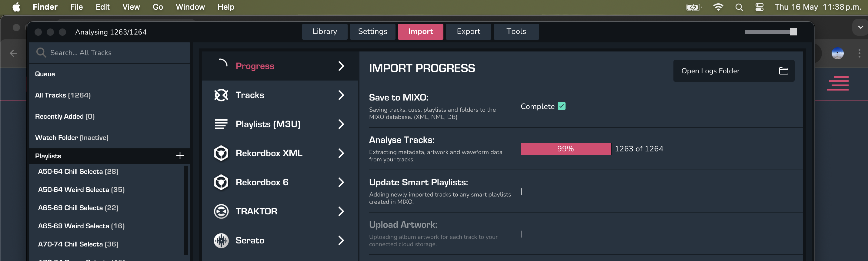Expand the TRAKTOR import chevron
868x261 pixels.
[x=341, y=211]
